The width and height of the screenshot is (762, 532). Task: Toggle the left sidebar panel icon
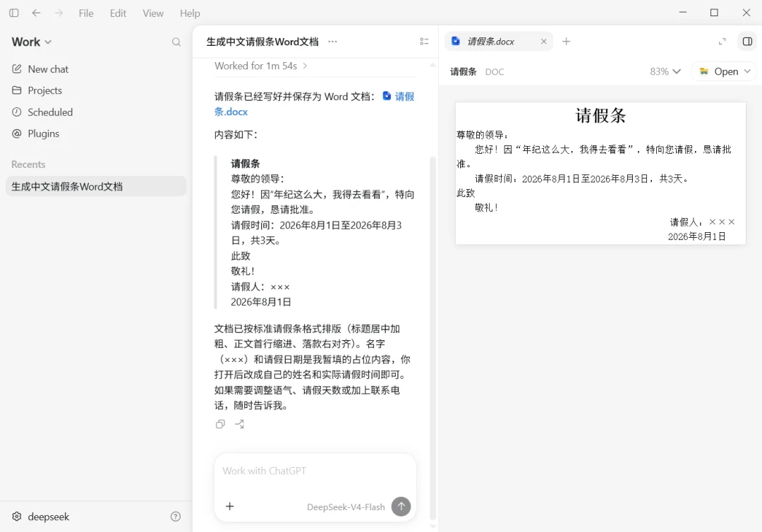point(14,13)
